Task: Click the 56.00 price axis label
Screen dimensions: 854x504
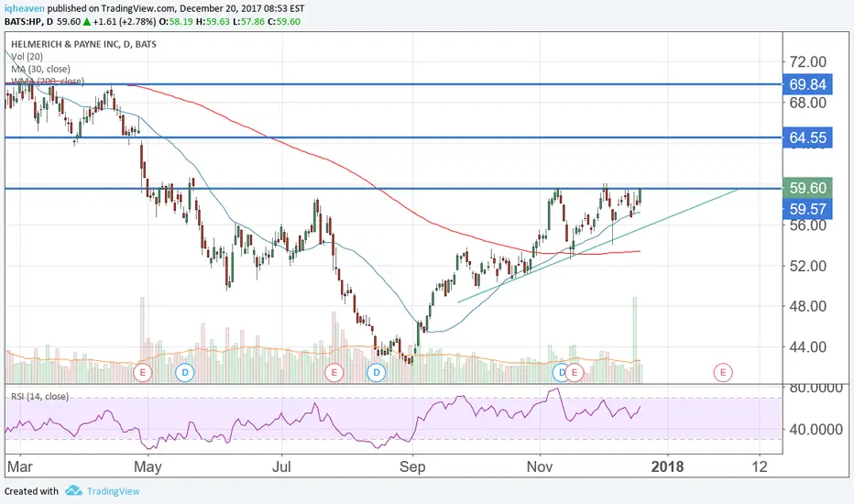Action: pos(807,225)
